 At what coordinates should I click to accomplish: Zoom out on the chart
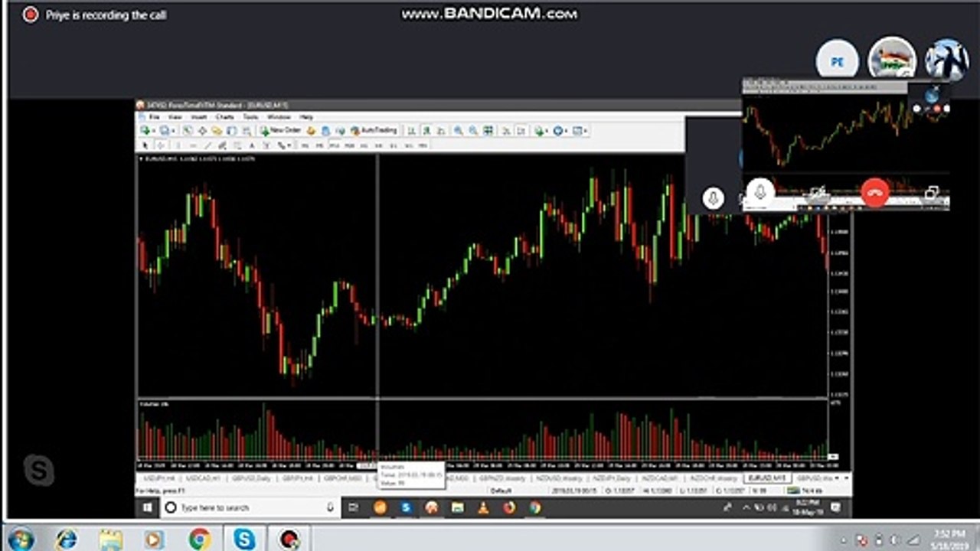click(x=472, y=131)
